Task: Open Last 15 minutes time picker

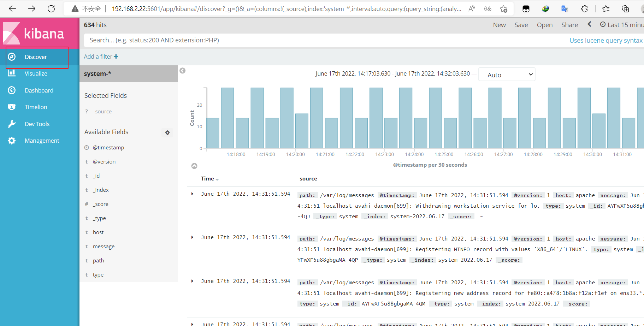Action: pos(622,25)
